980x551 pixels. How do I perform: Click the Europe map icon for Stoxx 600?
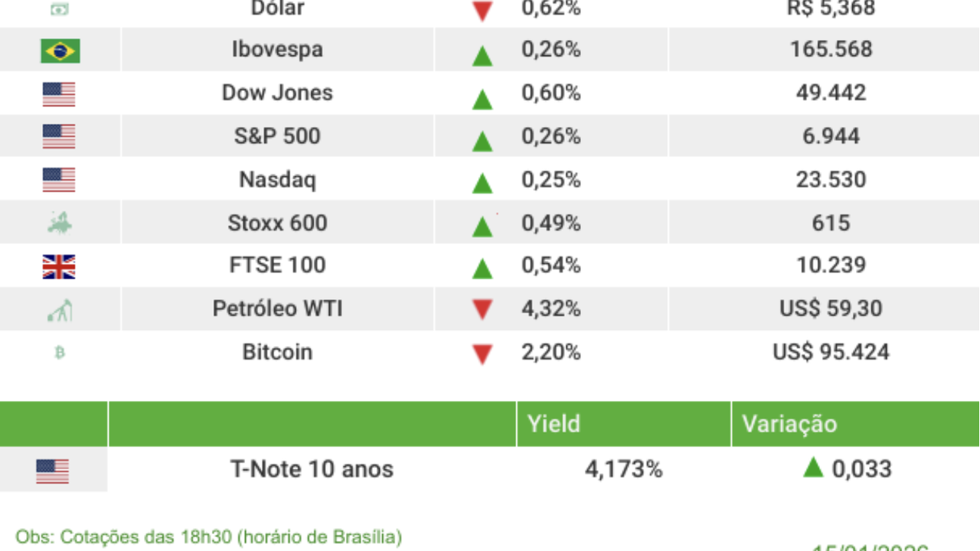tap(59, 223)
